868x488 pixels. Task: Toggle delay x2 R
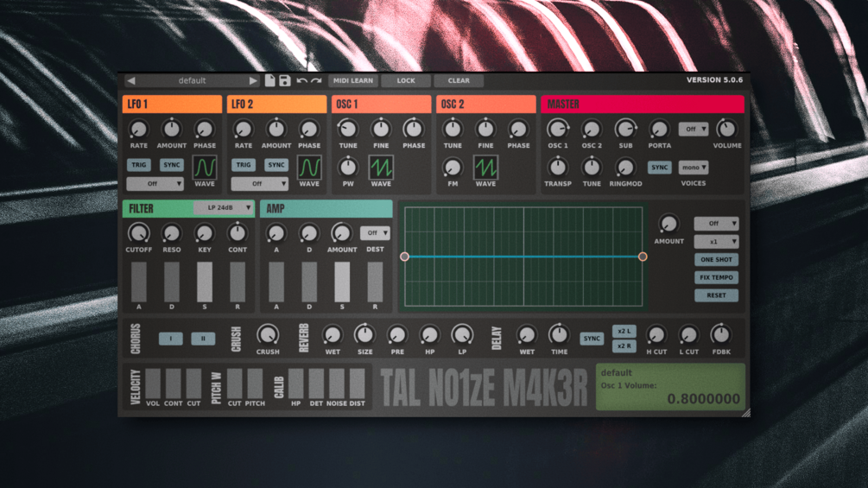coord(624,345)
